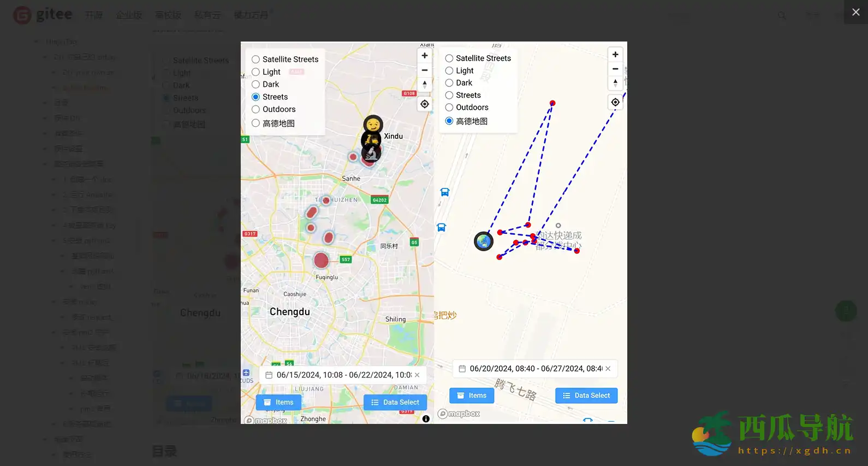Open Items panel on the left map
The image size is (868, 466).
point(278,402)
